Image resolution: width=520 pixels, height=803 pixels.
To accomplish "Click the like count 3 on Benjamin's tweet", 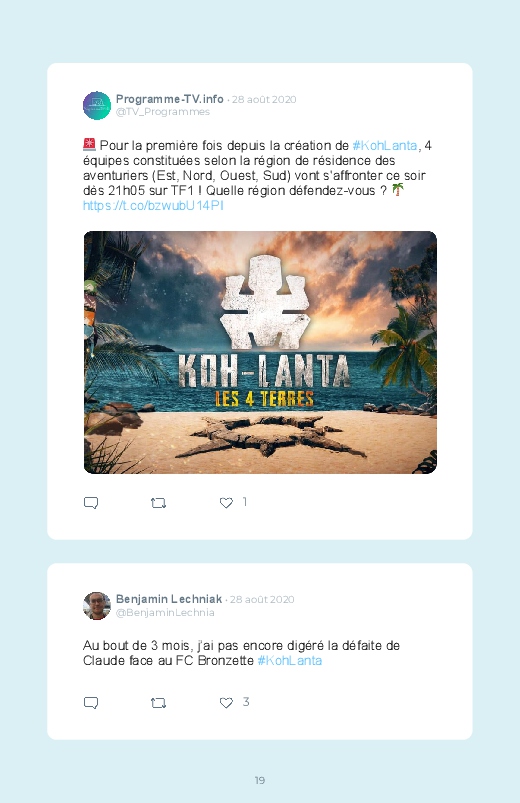I will point(246,702).
